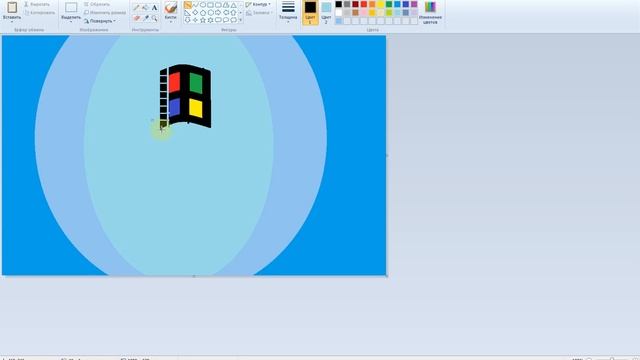
Task: Choose the Four-point star shape
Action: (x=195, y=20)
